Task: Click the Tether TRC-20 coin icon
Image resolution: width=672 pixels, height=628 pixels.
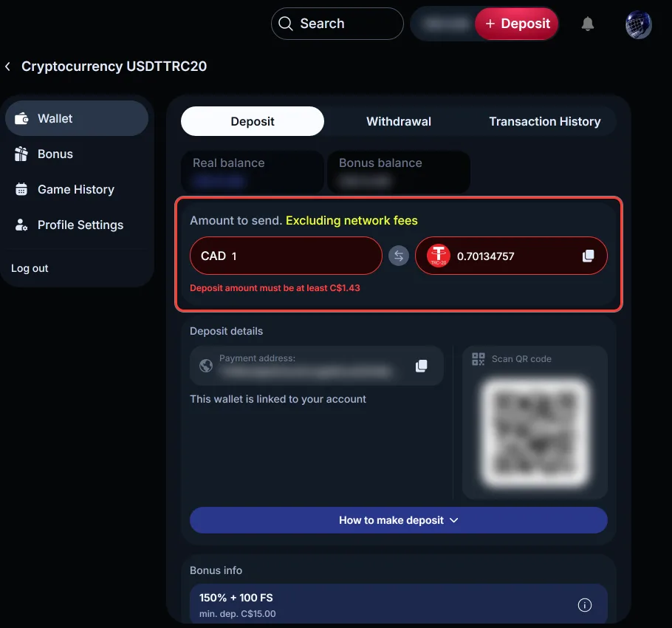Action: [x=438, y=256]
